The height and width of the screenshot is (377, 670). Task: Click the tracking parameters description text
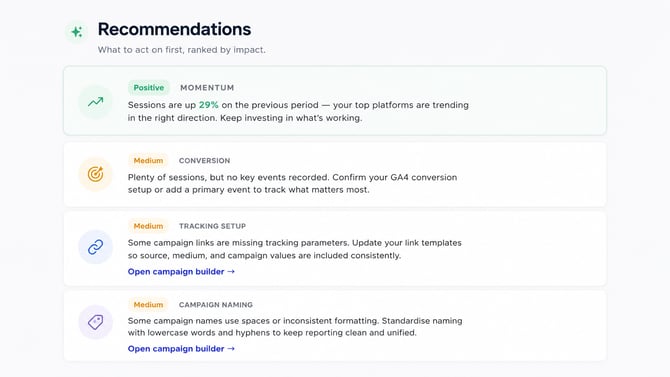[295, 249]
